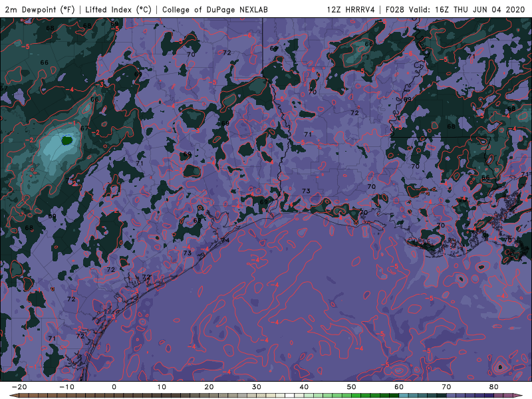Click the '-20' color scale label
The width and height of the screenshot is (532, 399).
tap(19, 387)
